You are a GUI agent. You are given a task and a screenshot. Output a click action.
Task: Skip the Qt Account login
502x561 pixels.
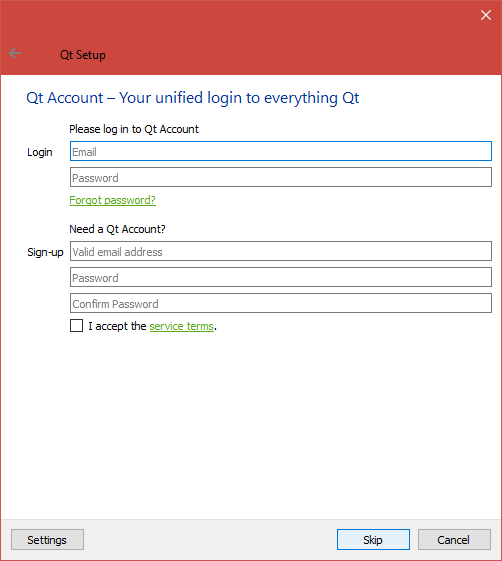pos(373,540)
